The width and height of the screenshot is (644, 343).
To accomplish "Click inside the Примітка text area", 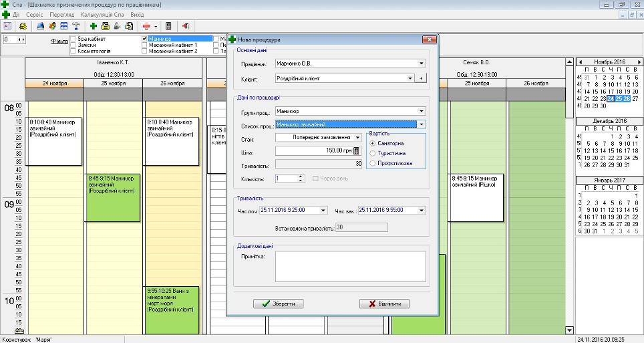I will 350,267.
